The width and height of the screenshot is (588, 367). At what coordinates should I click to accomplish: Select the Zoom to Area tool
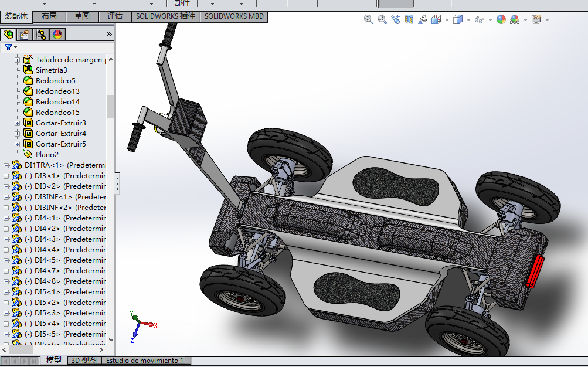click(x=382, y=19)
